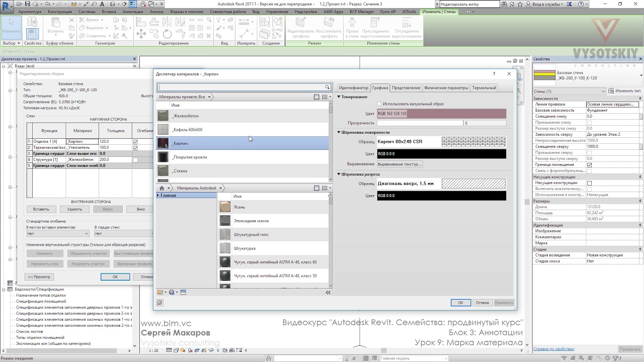Switch to Термальный tab
The height and width of the screenshot is (362, 644).
click(x=484, y=88)
